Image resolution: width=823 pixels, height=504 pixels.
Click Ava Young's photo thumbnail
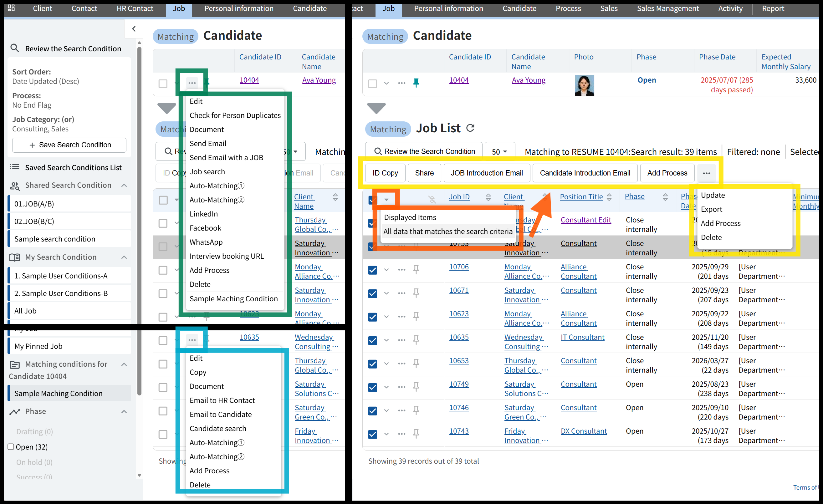(584, 85)
